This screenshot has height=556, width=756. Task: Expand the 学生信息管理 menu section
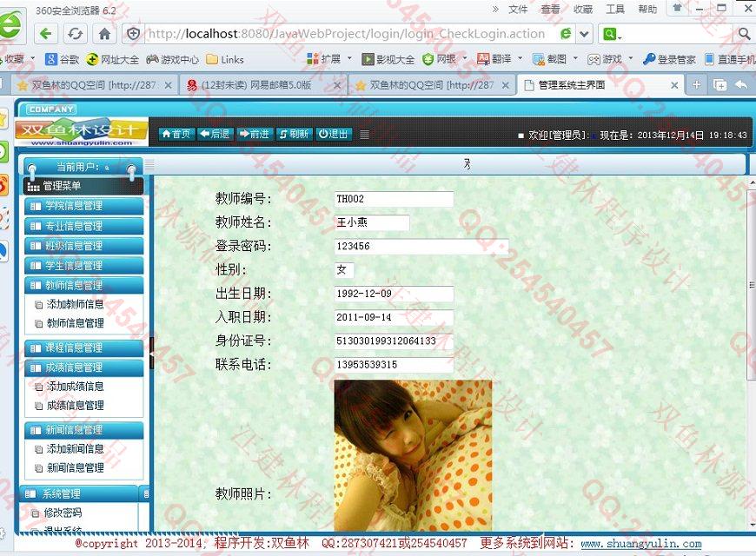(x=84, y=265)
